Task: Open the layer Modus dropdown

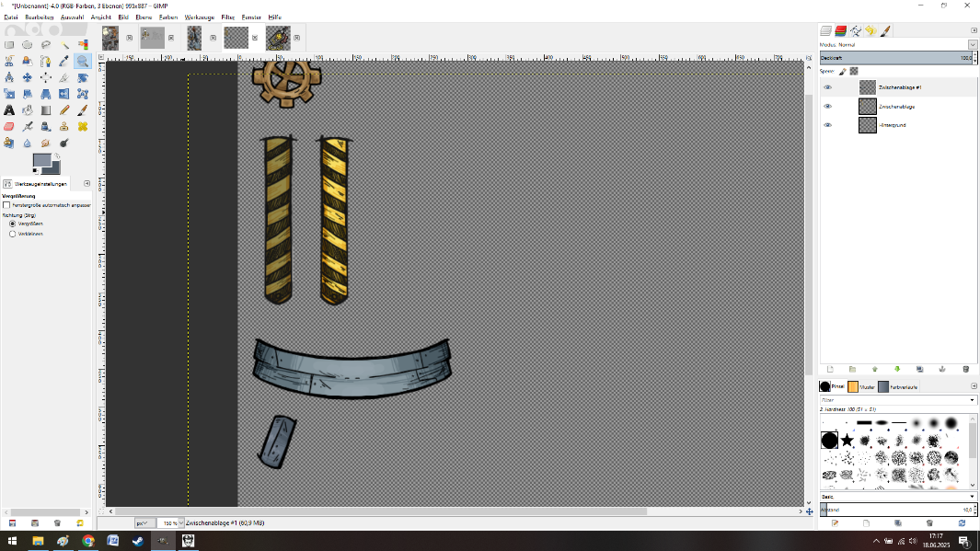Action: point(973,44)
